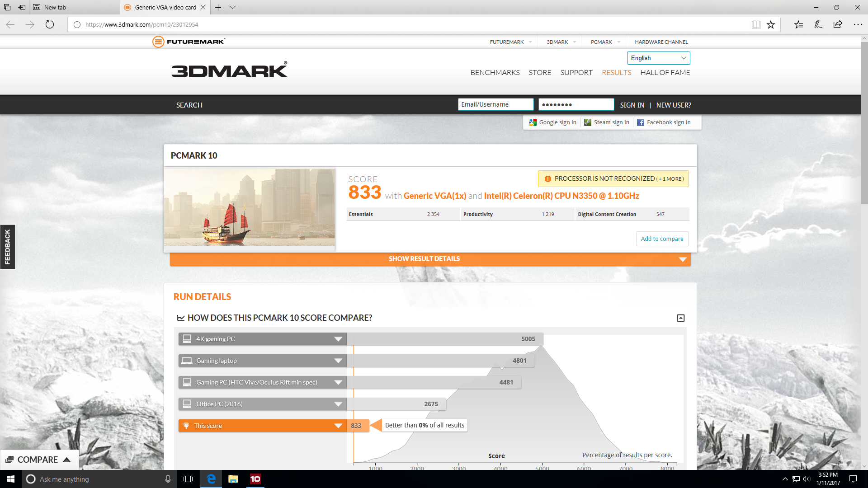The height and width of the screenshot is (488, 868).
Task: Click the site info icon in address bar
Action: point(77,24)
